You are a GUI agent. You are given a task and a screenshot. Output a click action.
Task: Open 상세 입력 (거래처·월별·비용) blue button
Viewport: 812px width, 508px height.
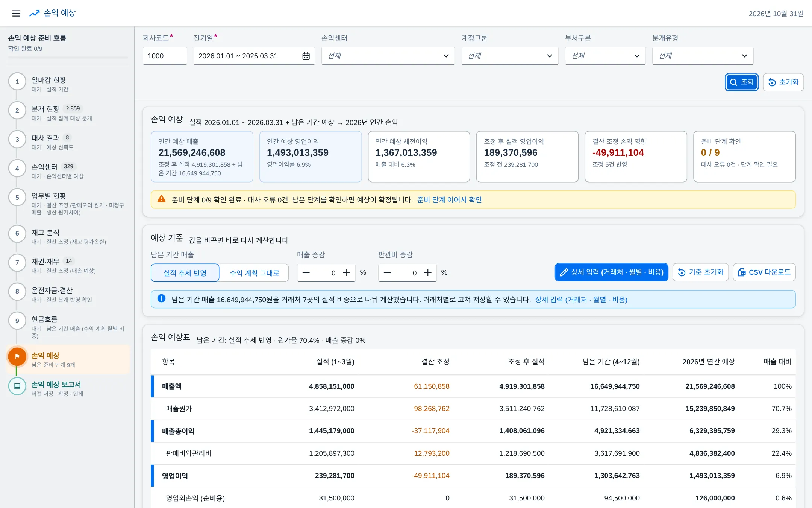(611, 272)
